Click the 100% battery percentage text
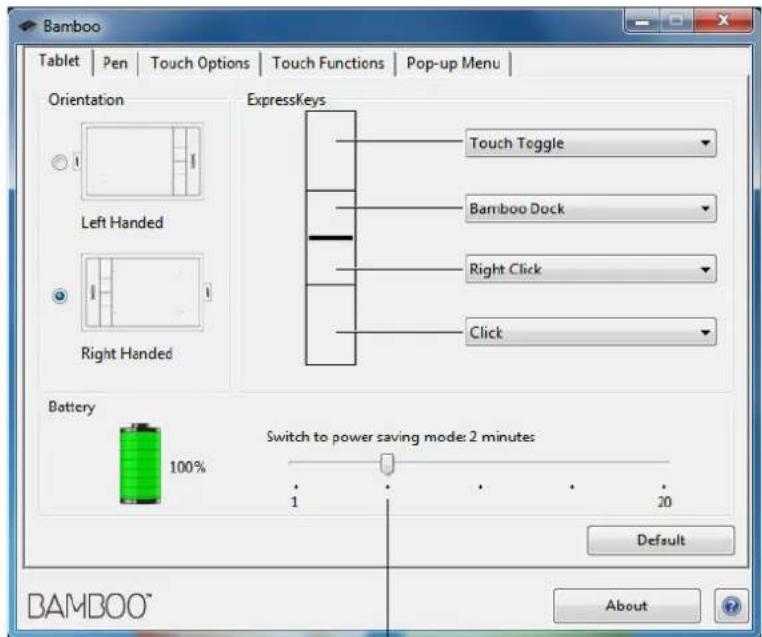Screen dimensions: 762x637 (x=188, y=467)
